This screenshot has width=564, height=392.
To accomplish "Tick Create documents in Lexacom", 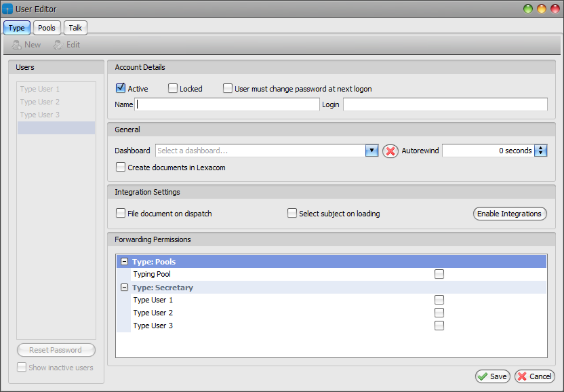I will pos(121,167).
